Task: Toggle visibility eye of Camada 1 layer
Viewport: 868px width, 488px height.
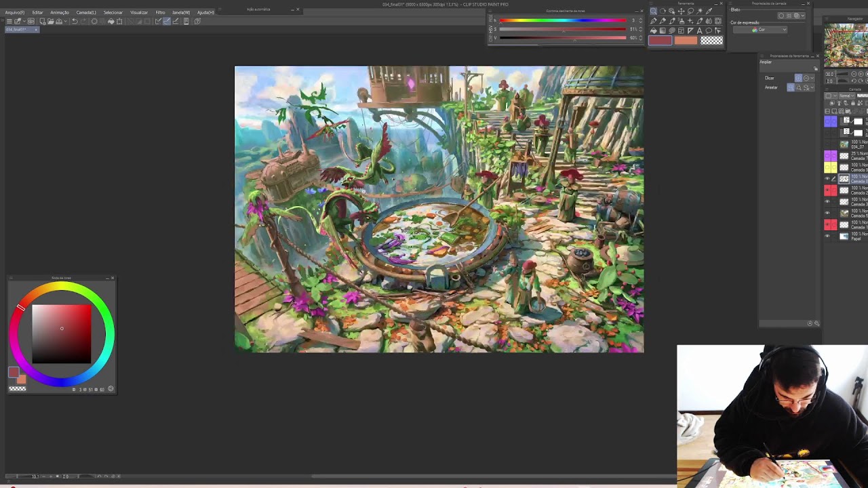Action: 827,225
